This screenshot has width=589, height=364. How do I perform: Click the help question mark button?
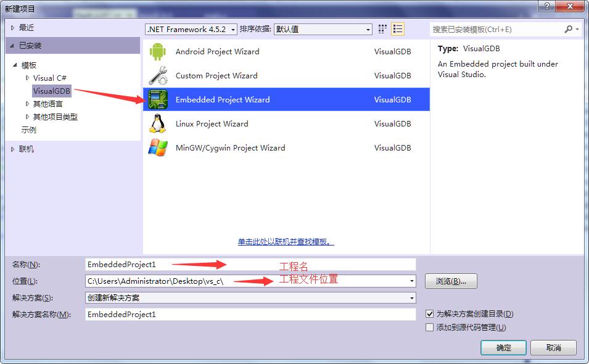pos(546,6)
